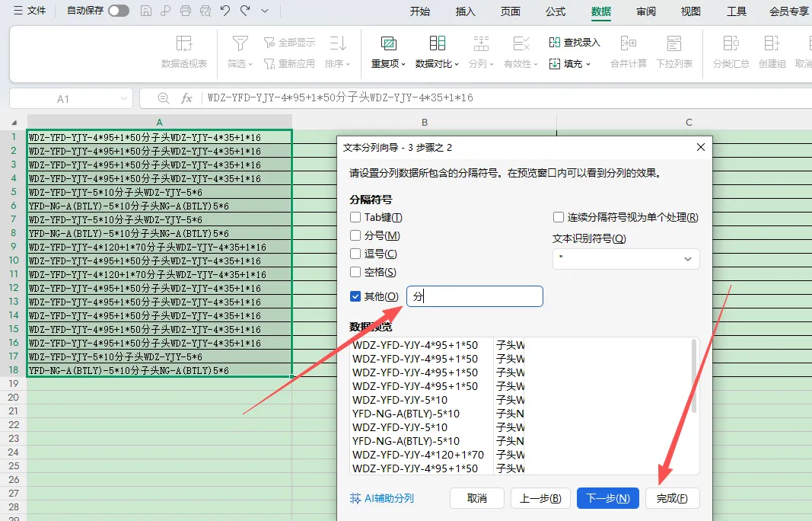Screen dimensions: 812x521
Task: Click the 数据透视表 icon
Action: (184, 43)
